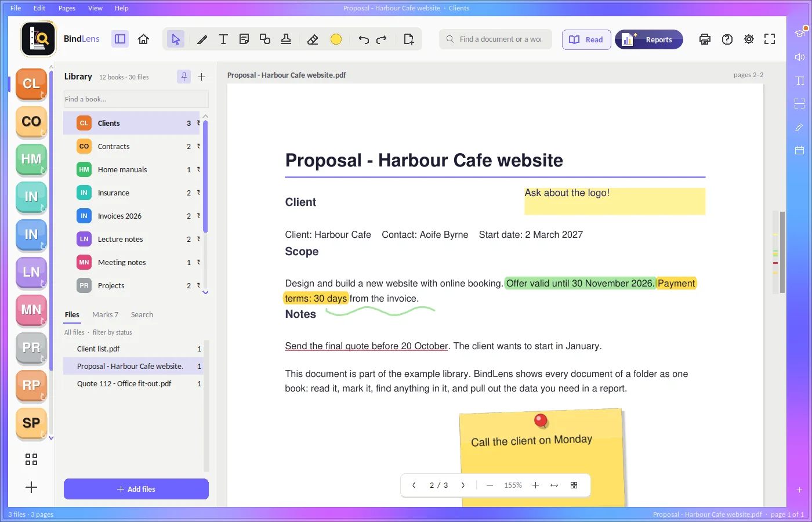Select the Invoices 2026 book
Image resolution: width=812 pixels, height=522 pixels.
point(132,216)
